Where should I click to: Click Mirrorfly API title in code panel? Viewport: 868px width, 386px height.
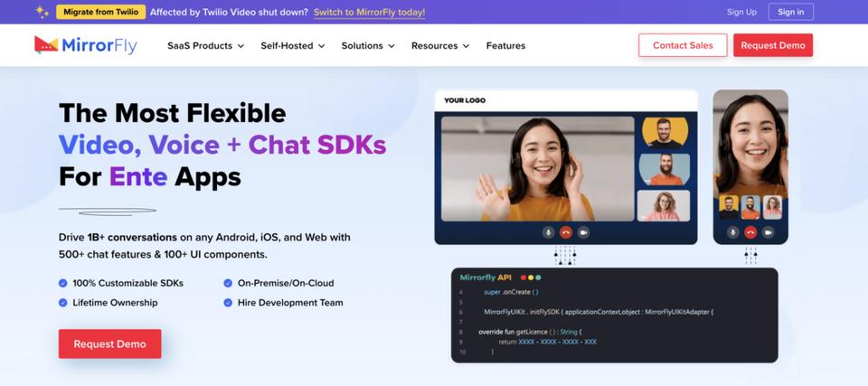pyautogui.click(x=486, y=278)
